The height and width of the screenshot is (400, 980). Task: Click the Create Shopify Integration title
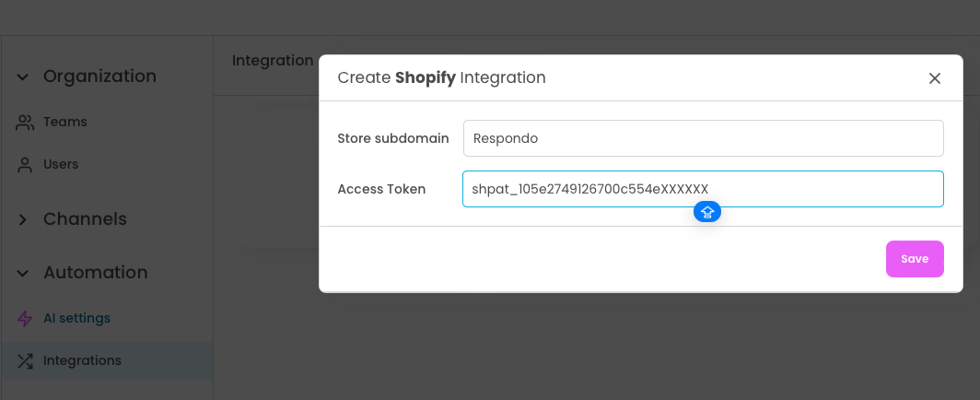(441, 78)
